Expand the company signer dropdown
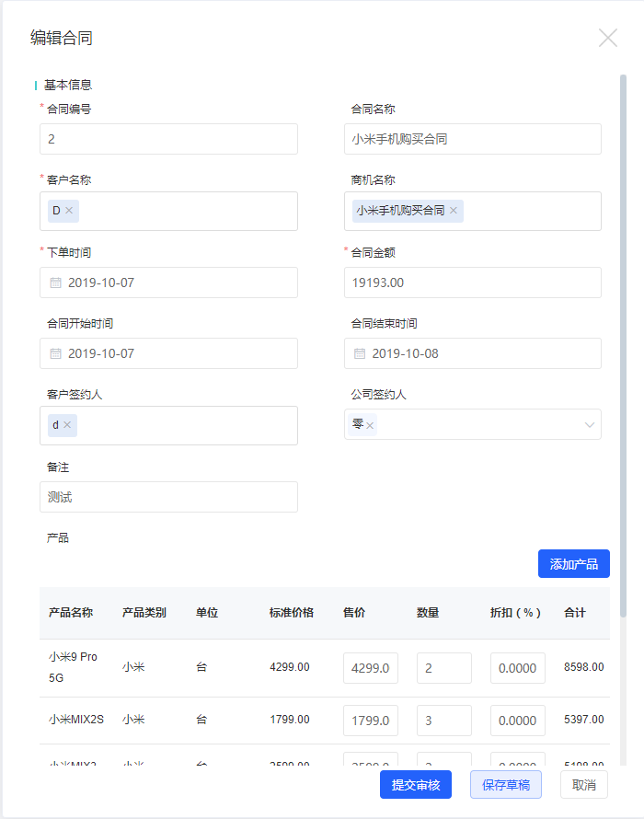Image resolution: width=644 pixels, height=819 pixels. (x=589, y=425)
